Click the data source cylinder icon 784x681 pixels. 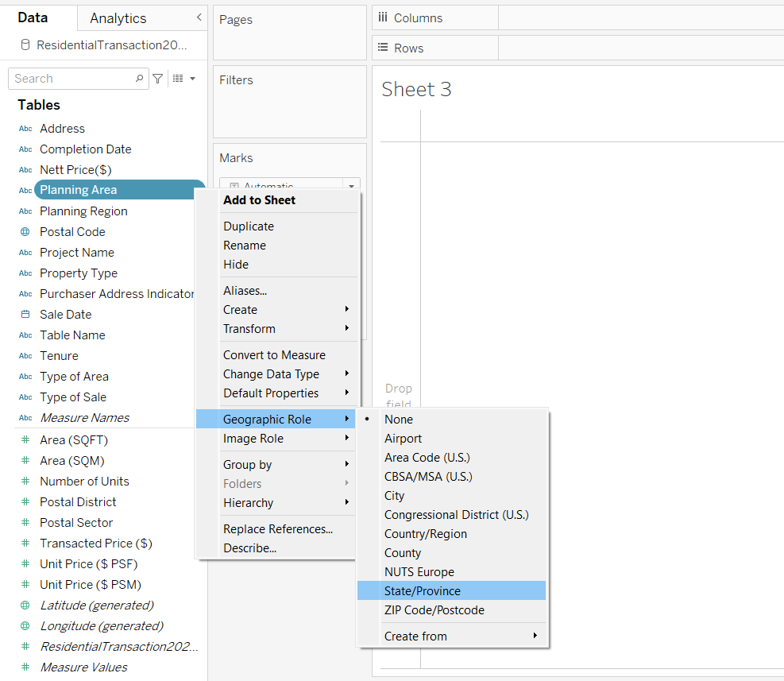[25, 45]
